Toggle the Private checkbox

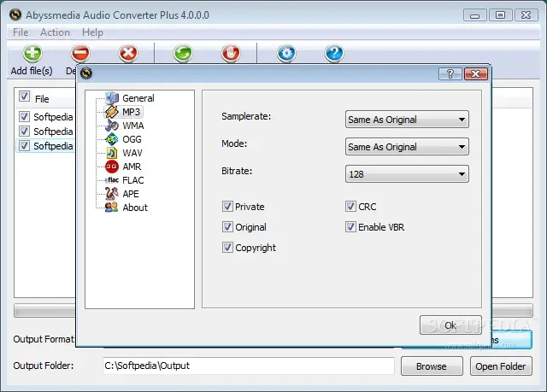227,207
